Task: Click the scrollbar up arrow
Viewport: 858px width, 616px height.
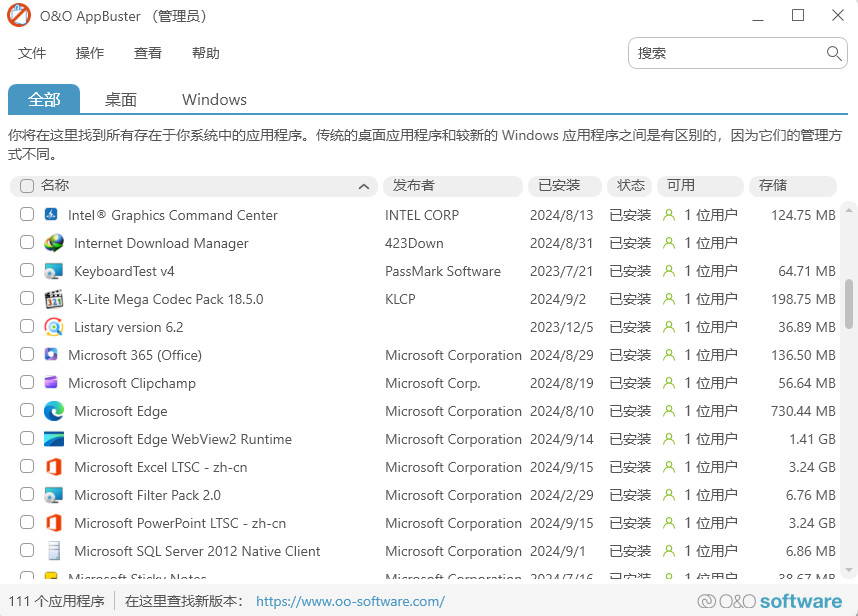Action: click(849, 210)
